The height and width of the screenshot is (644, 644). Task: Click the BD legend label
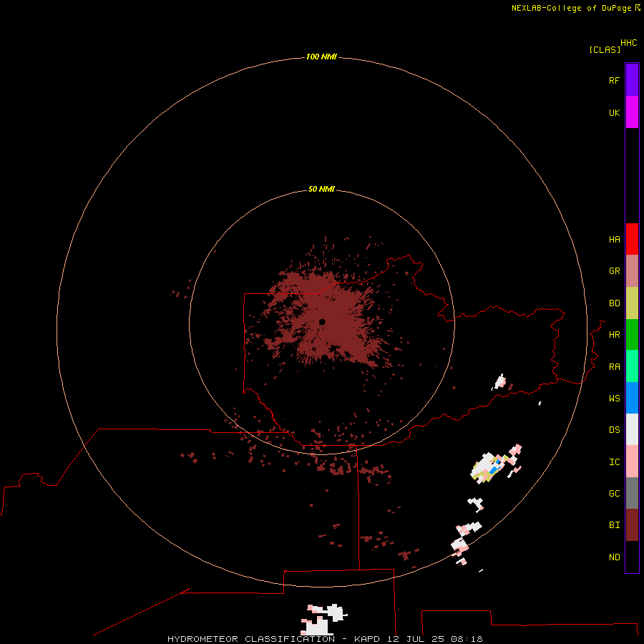point(614,303)
